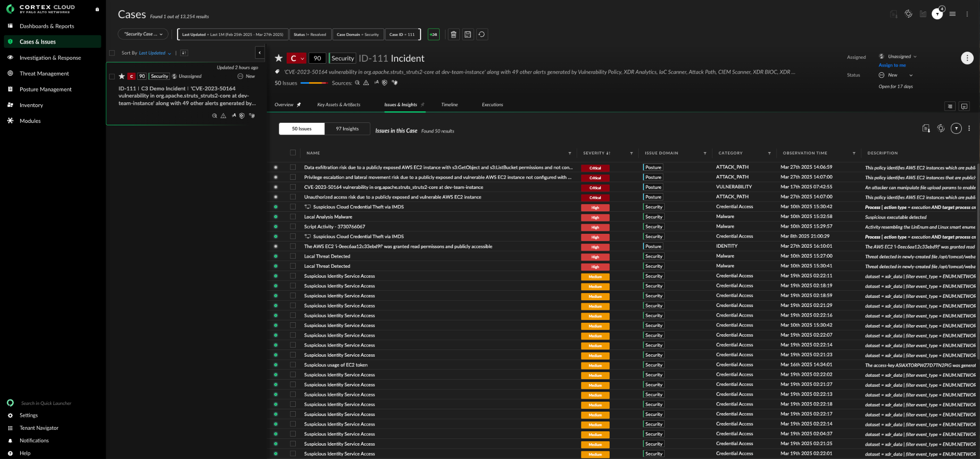Edit the Case Domain = Security filter chip
The image size is (980, 459).
[x=357, y=34]
